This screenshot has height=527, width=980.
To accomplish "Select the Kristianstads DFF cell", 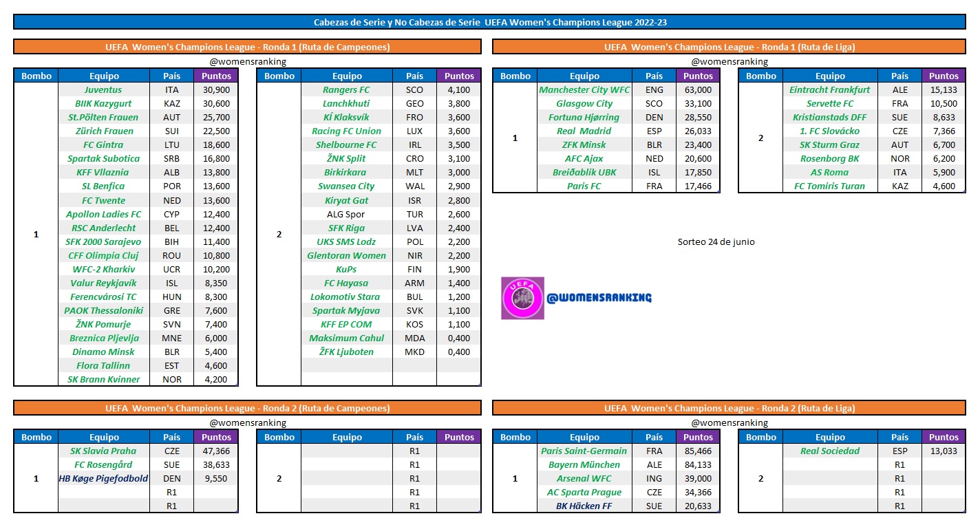I will pos(830,117).
